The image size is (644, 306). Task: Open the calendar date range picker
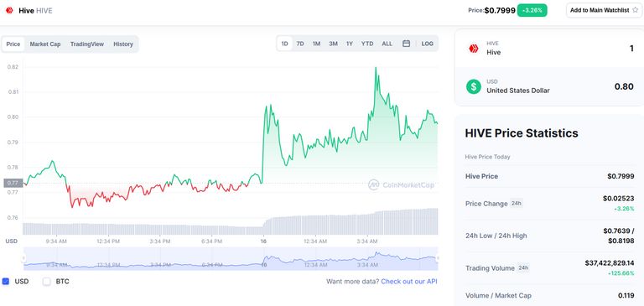[406, 44]
